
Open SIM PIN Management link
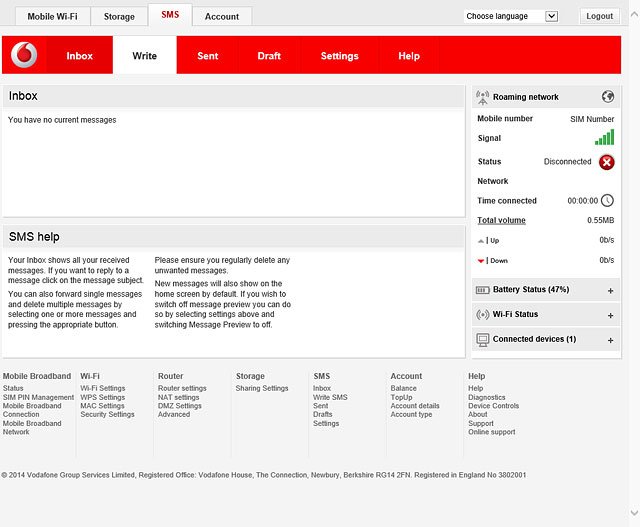point(38,397)
